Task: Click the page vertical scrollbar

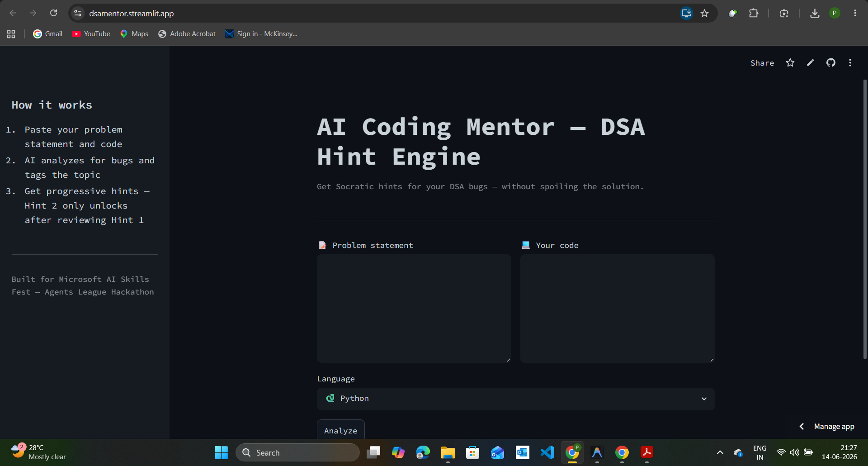Action: coord(865,219)
